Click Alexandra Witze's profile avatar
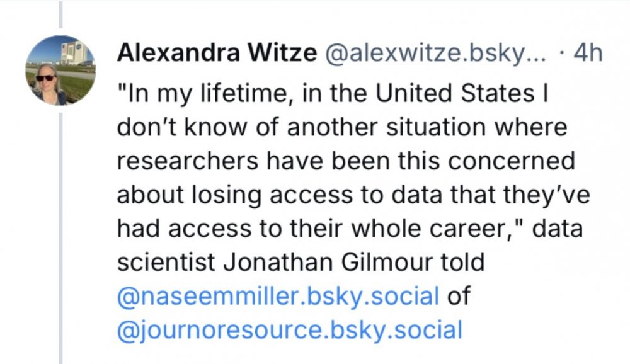Screen dimensions: 630x364 [x=60, y=71]
